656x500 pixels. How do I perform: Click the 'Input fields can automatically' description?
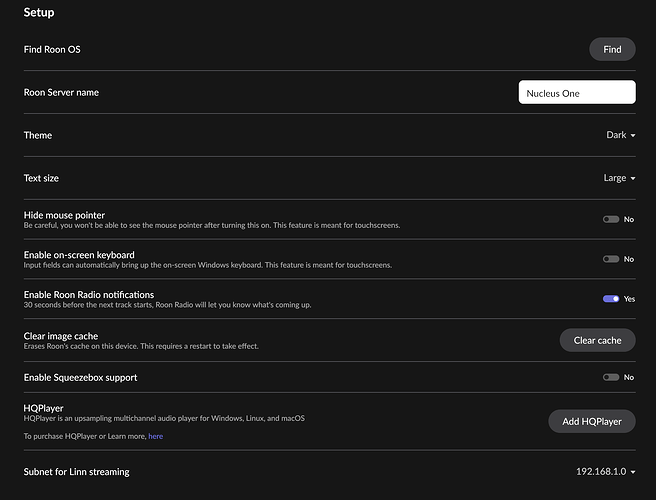pyautogui.click(x=208, y=265)
